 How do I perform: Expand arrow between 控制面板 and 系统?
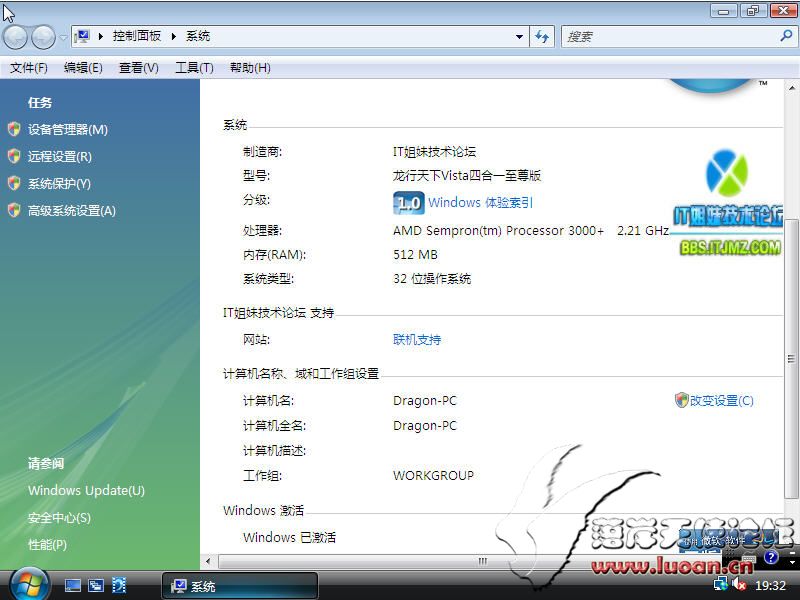174,36
